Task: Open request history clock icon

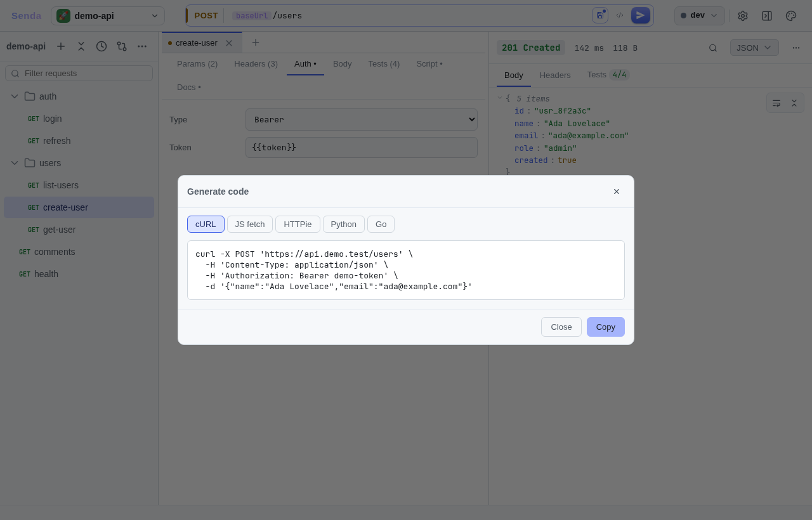Action: coord(101,46)
